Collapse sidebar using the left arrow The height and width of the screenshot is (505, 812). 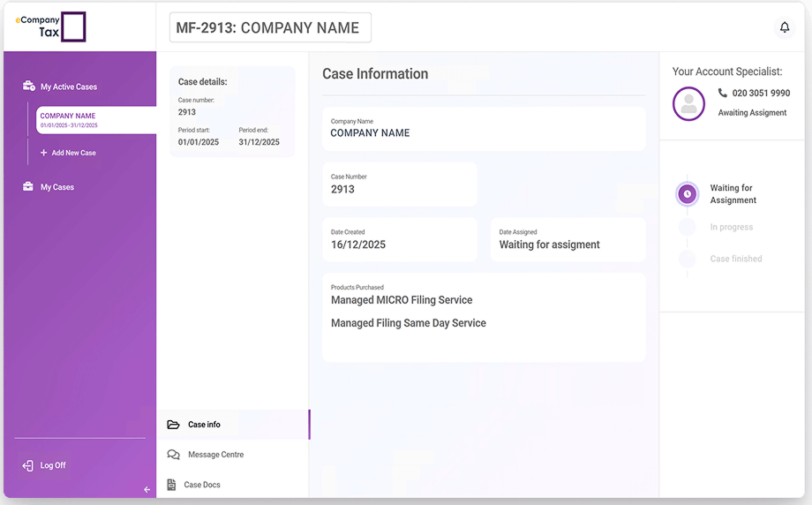(x=147, y=490)
